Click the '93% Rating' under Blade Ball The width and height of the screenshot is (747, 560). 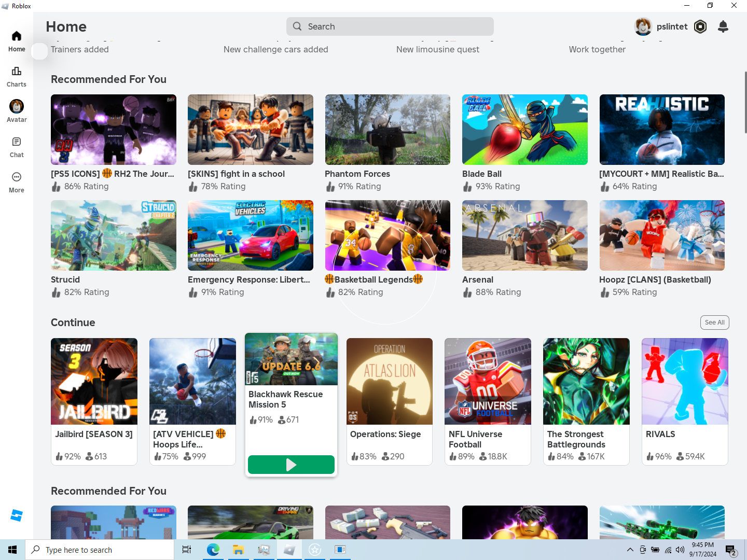(497, 186)
